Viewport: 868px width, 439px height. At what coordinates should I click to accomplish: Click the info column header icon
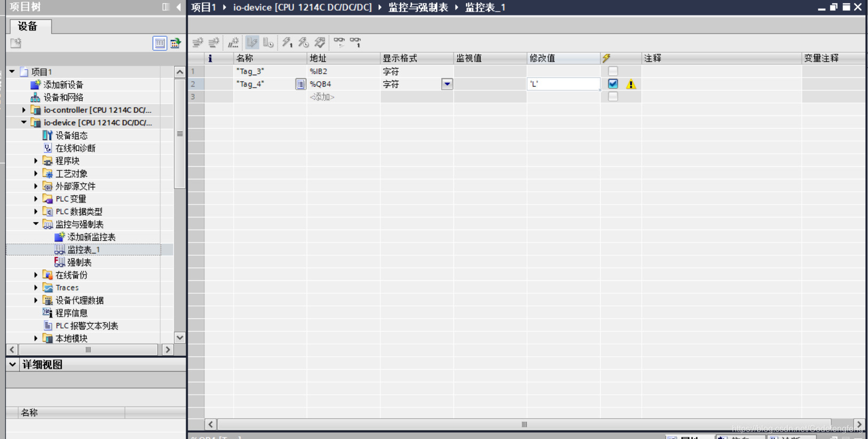(x=210, y=58)
